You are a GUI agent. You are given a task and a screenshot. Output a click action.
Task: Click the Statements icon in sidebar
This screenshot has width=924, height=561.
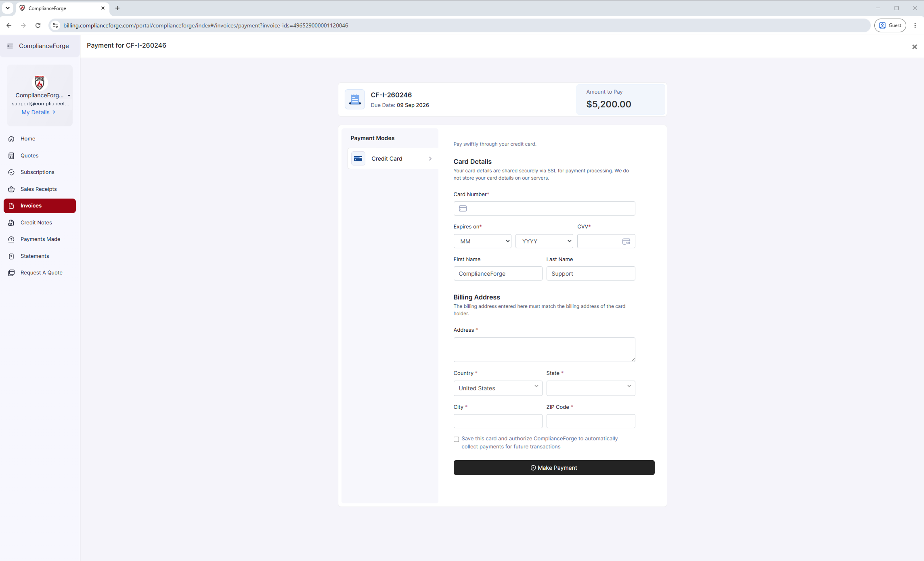pyautogui.click(x=11, y=256)
